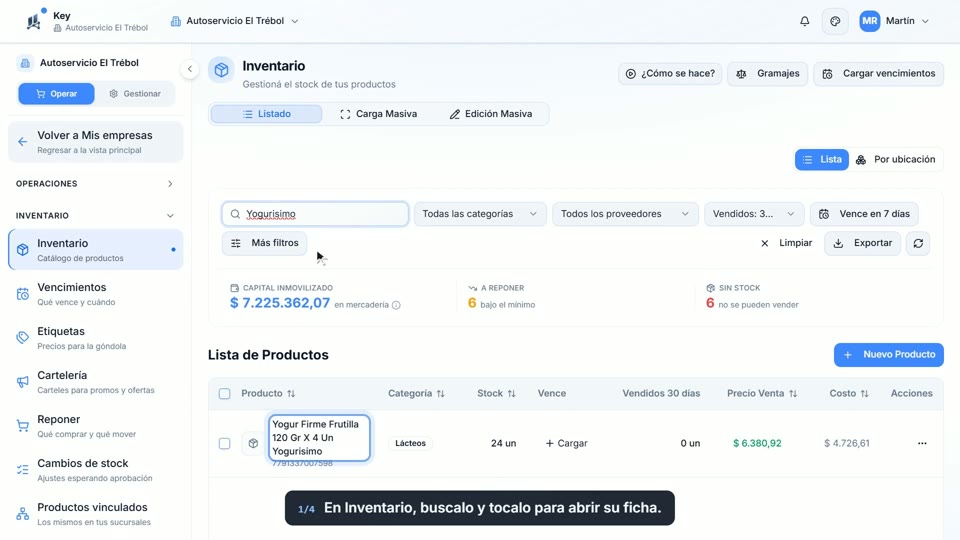The height and width of the screenshot is (540, 960).
Task: Click the MR user avatar
Action: 869,21
